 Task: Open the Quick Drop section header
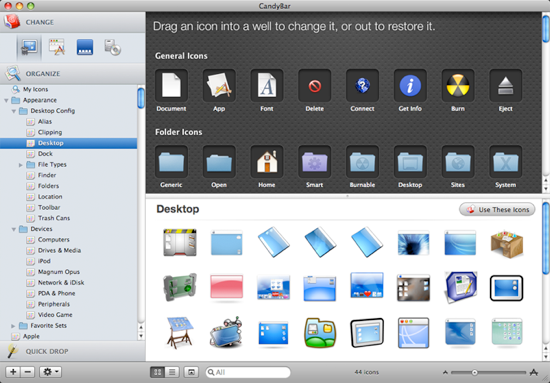pyautogui.click(x=73, y=351)
